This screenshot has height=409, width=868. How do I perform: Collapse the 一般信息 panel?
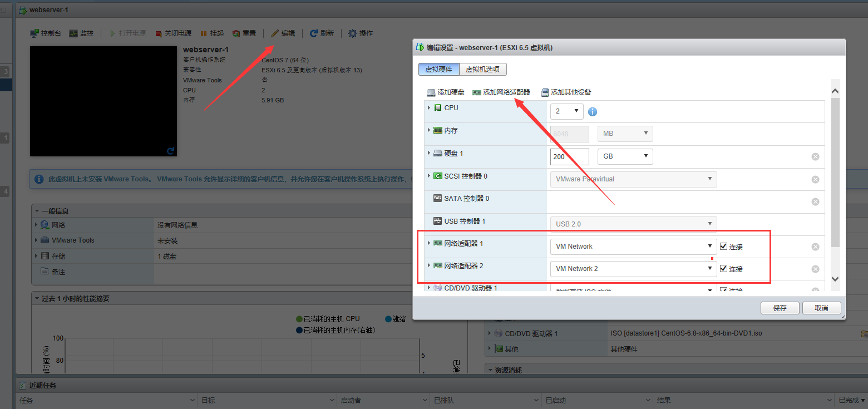37,211
